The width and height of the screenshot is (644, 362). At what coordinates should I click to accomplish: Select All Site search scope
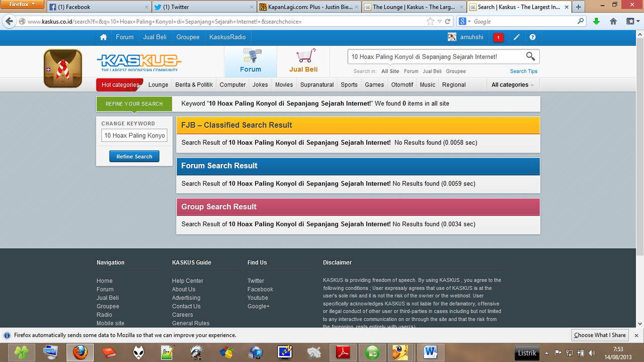pyautogui.click(x=390, y=71)
